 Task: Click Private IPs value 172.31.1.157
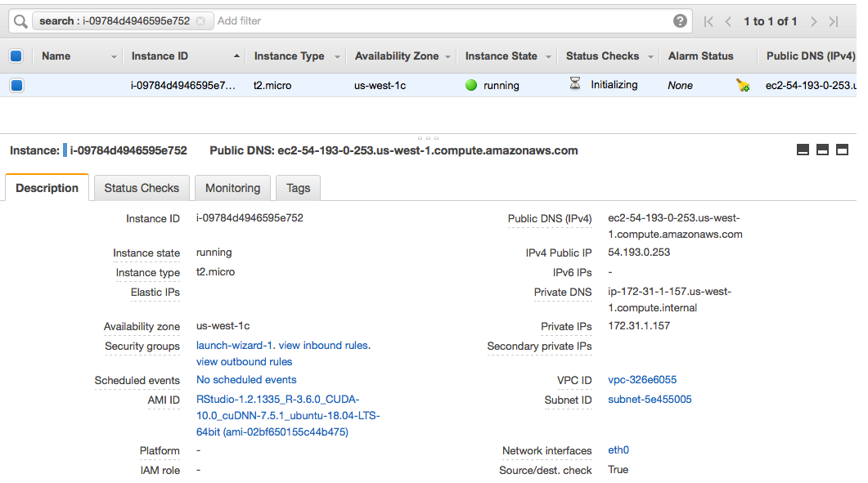tap(639, 326)
